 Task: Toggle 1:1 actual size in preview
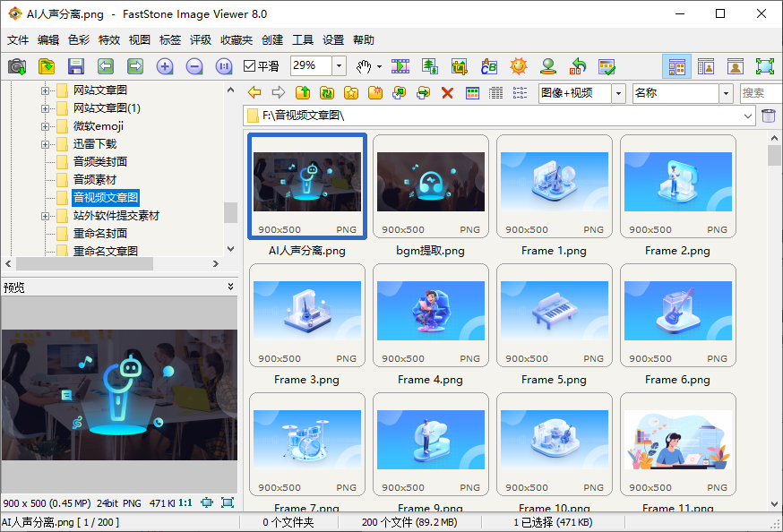point(184,502)
